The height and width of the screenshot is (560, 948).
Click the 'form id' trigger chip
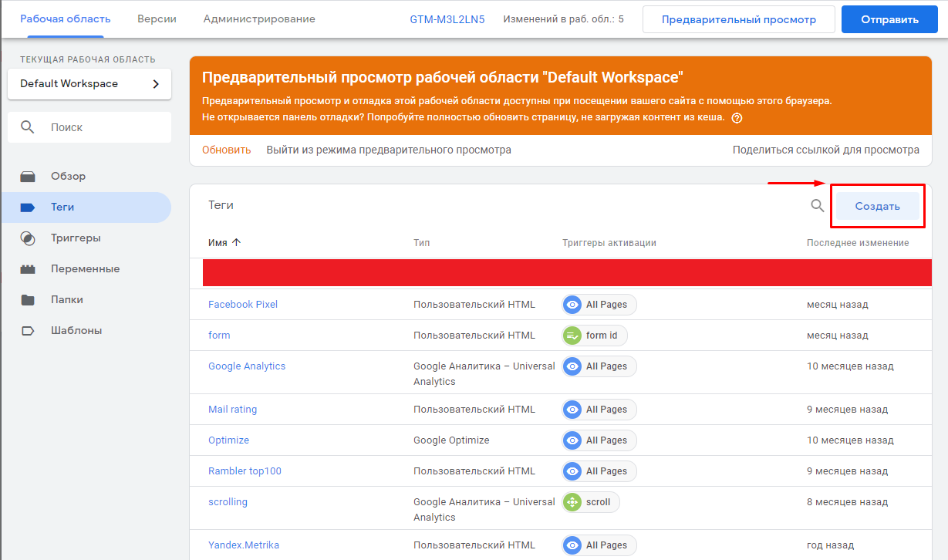pyautogui.click(x=595, y=336)
